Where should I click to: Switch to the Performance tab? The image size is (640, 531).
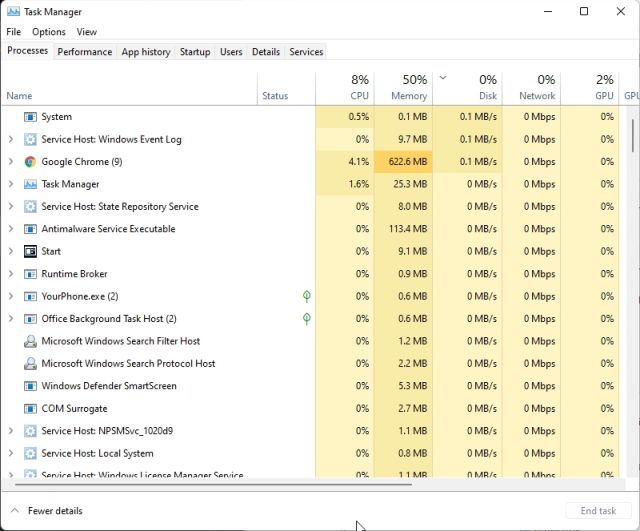(84, 52)
